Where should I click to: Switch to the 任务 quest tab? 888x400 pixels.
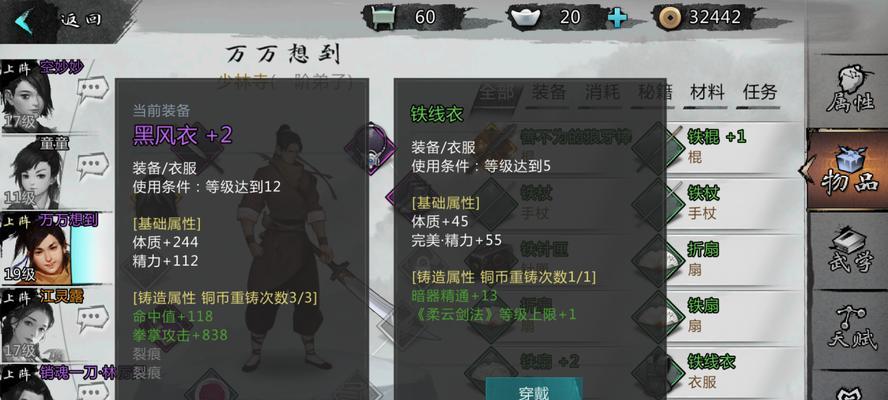759,92
